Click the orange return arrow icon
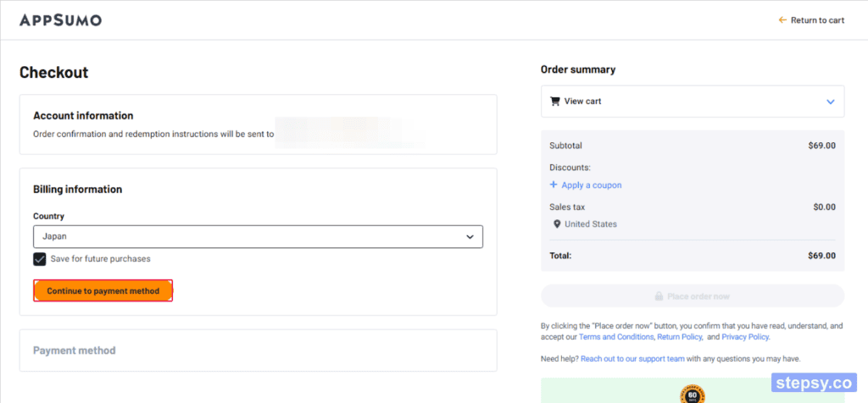 782,20
